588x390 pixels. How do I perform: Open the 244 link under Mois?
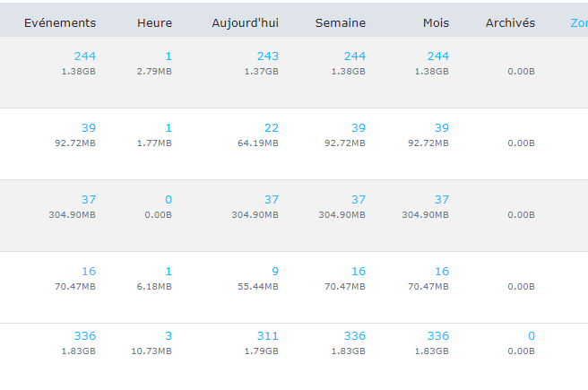coord(437,56)
